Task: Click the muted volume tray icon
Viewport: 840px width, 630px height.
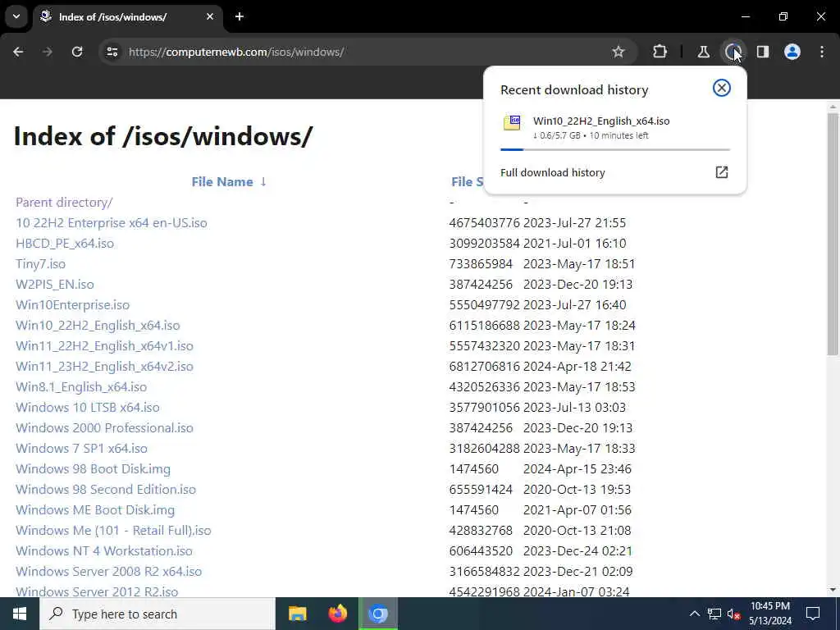Action: [733, 614]
